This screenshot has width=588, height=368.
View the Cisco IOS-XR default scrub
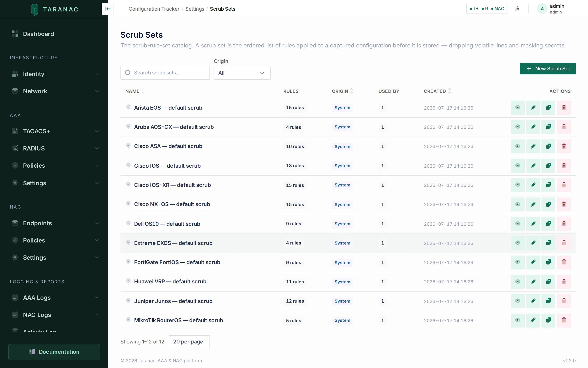518,185
